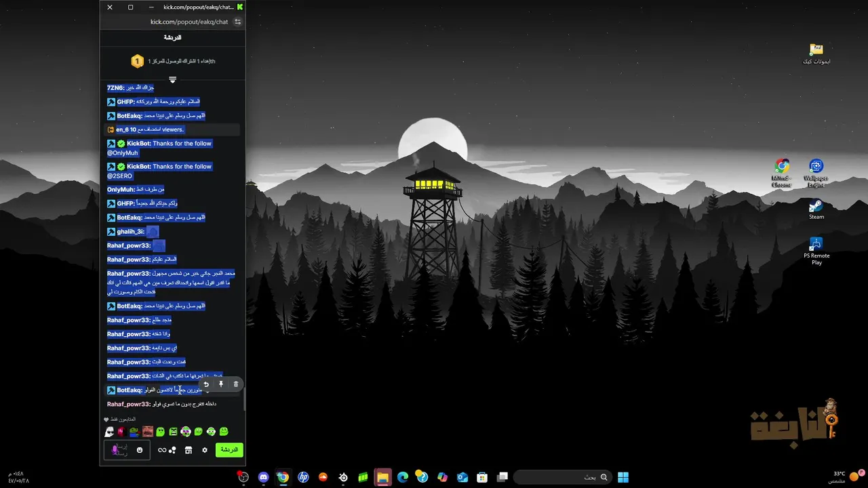
Task: Open the Kick shop storefront icon
Action: pyautogui.click(x=189, y=450)
